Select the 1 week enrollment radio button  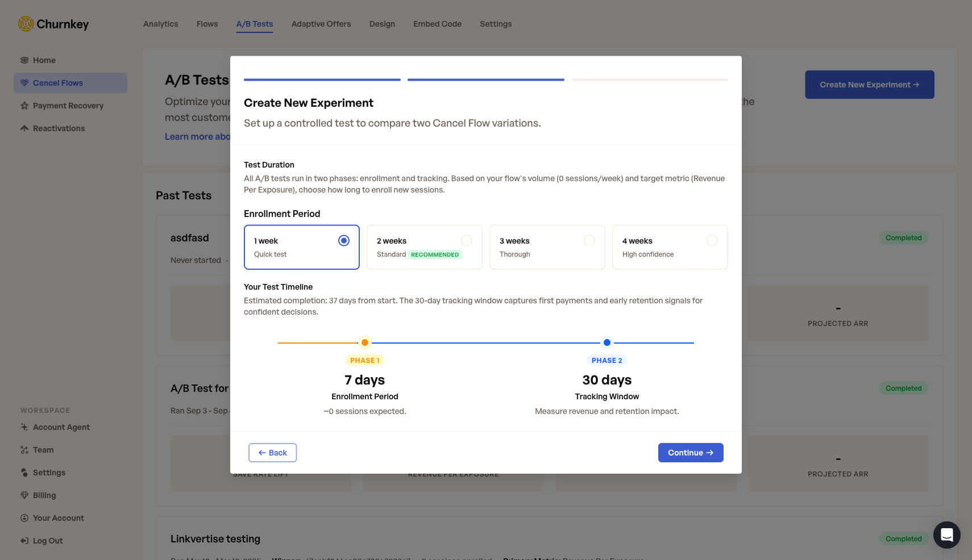point(343,241)
